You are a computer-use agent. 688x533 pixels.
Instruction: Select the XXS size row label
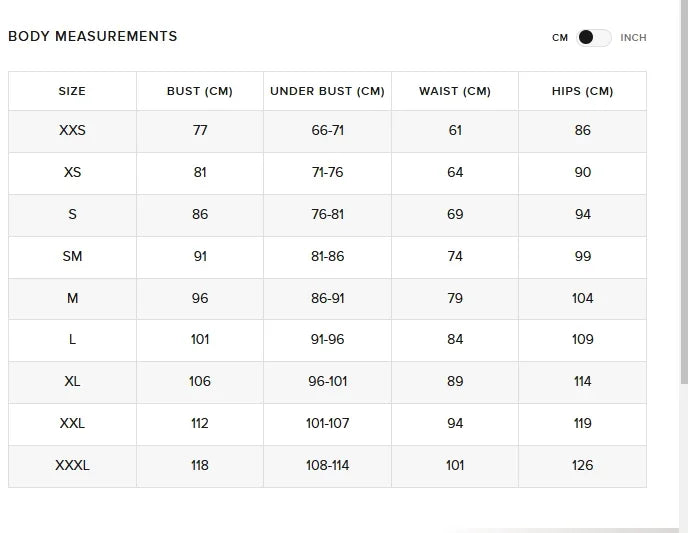click(x=72, y=130)
